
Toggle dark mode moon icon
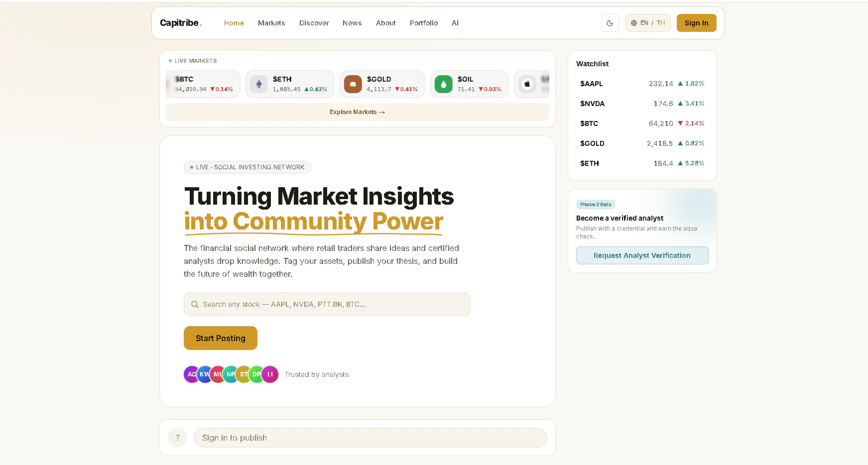(x=610, y=23)
